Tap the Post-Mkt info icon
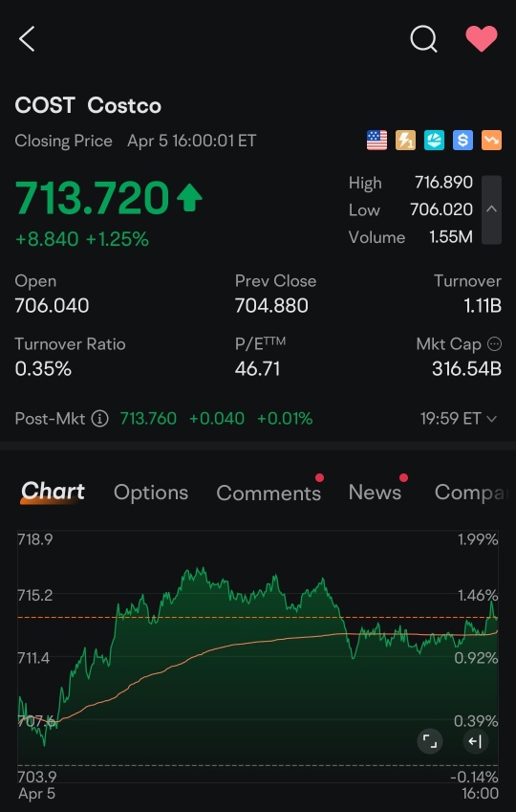Image resolution: width=516 pixels, height=812 pixels. (100, 418)
